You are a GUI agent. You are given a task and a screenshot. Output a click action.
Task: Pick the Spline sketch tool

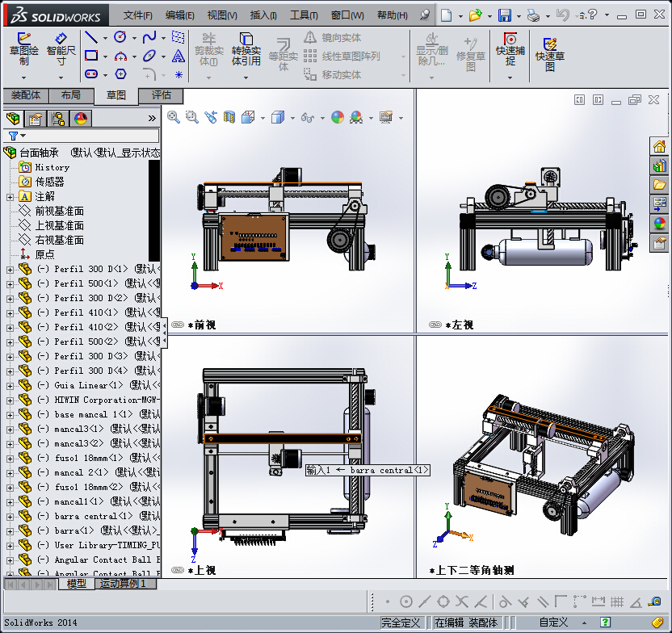pos(149,37)
